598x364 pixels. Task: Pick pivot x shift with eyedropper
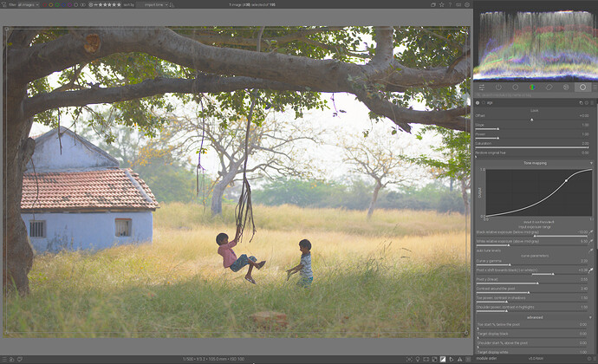pyautogui.click(x=591, y=270)
